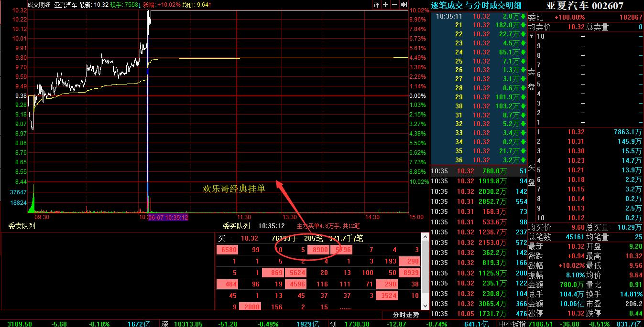Click stock name 亚夏汽车 002607 header

click(585, 5)
